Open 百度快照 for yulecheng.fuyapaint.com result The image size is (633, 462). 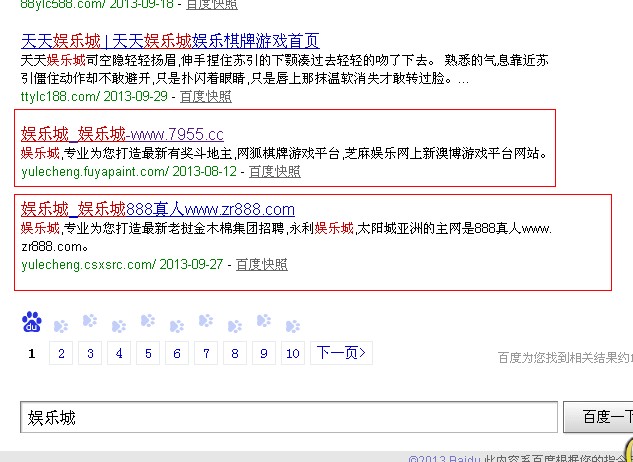275,172
